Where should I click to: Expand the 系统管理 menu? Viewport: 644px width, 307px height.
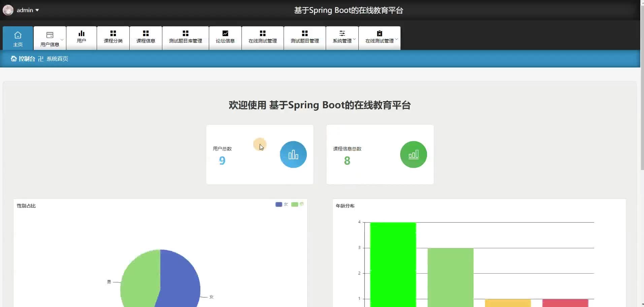(342, 38)
